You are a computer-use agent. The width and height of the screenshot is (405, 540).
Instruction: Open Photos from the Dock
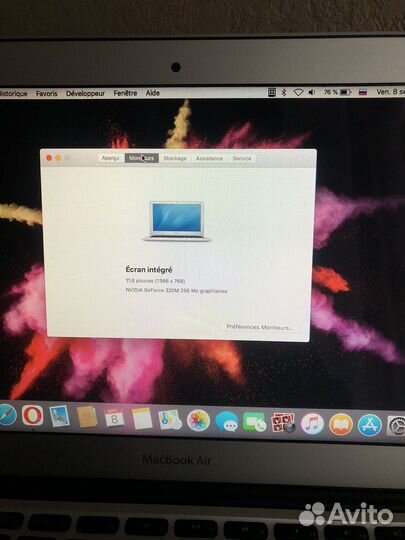click(198, 420)
